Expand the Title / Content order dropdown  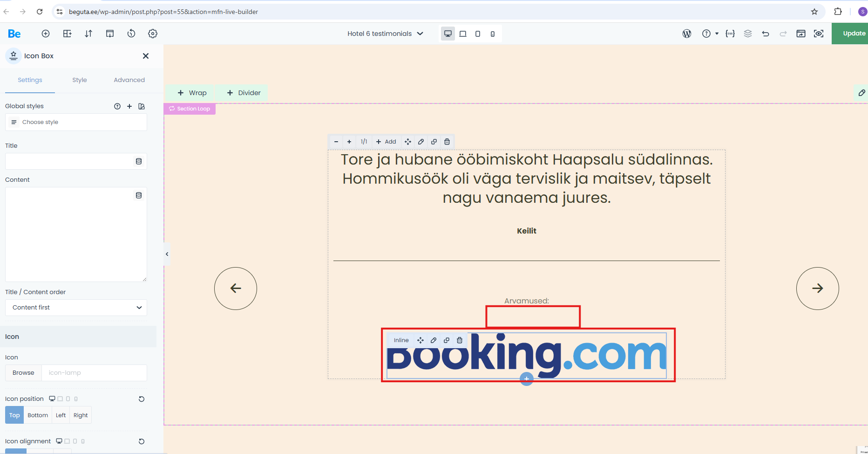(x=76, y=308)
